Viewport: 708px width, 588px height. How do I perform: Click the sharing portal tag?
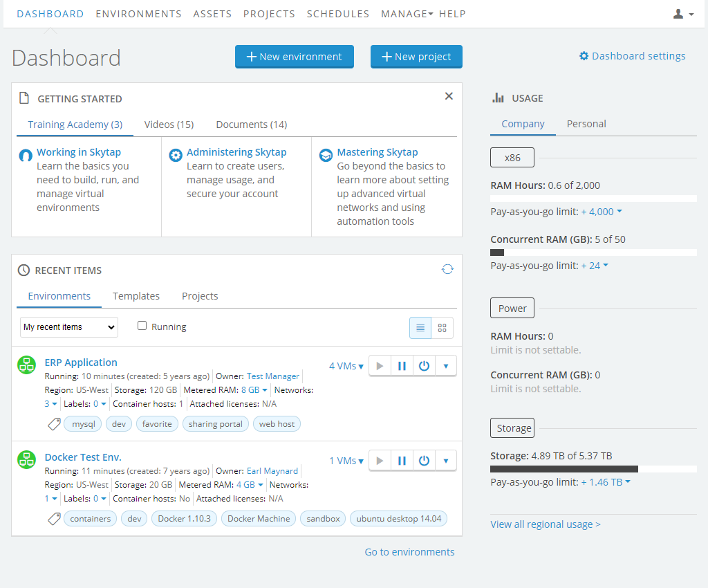pos(216,424)
